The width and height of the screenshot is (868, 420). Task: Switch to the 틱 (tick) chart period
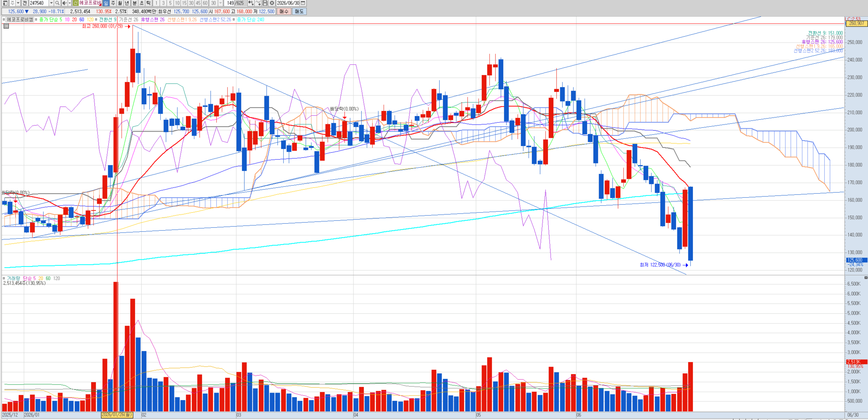(148, 3)
